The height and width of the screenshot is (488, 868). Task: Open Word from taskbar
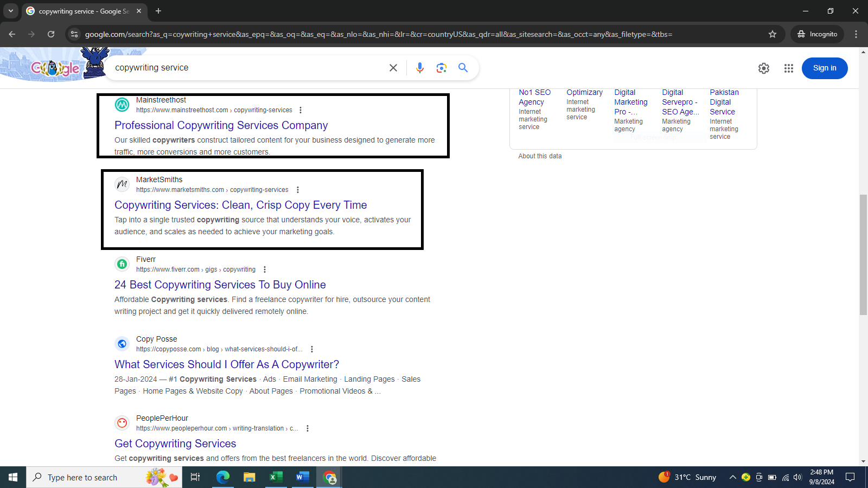click(302, 477)
